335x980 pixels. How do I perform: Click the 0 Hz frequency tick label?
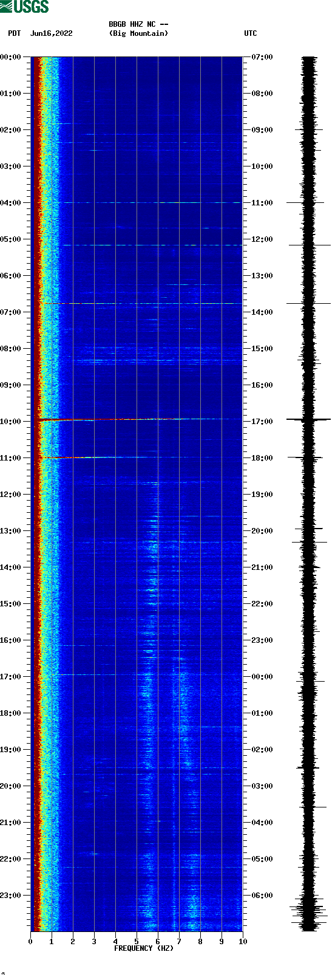(x=30, y=942)
